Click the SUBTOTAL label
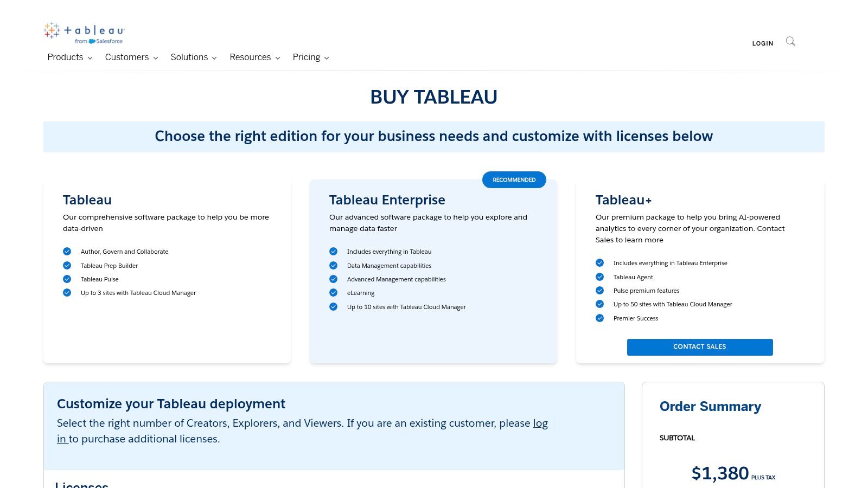 click(677, 438)
